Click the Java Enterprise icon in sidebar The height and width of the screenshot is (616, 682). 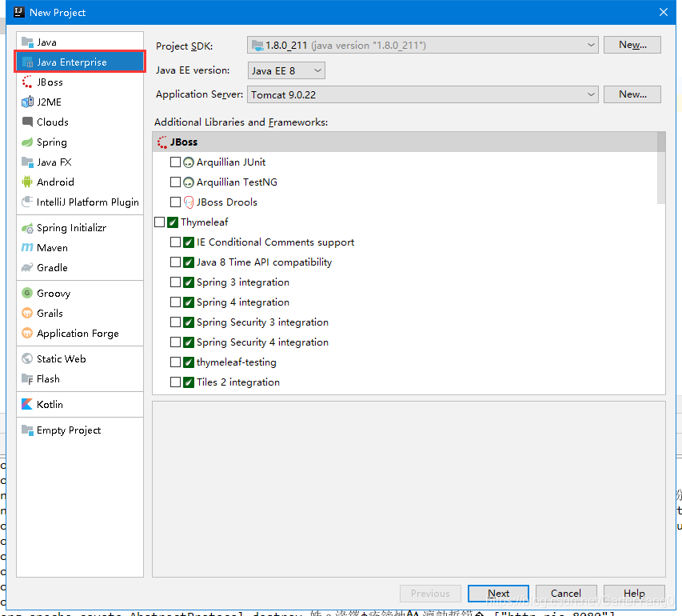(x=27, y=62)
